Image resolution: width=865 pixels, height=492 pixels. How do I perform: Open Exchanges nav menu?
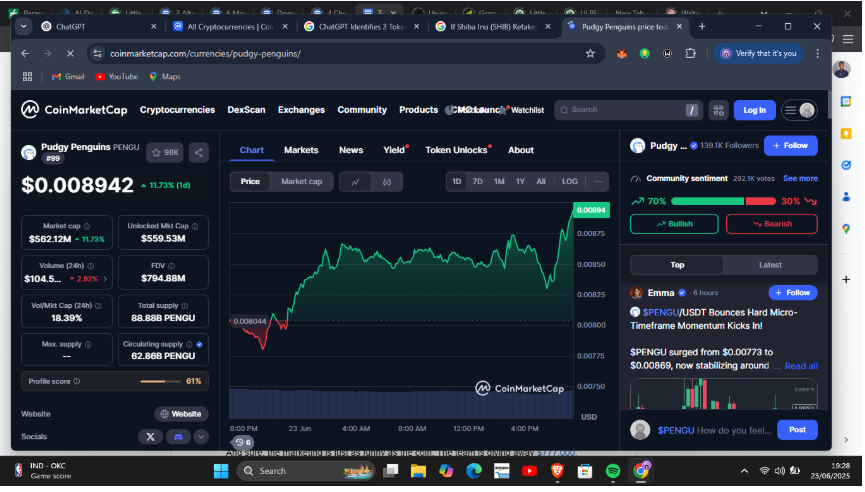301,110
